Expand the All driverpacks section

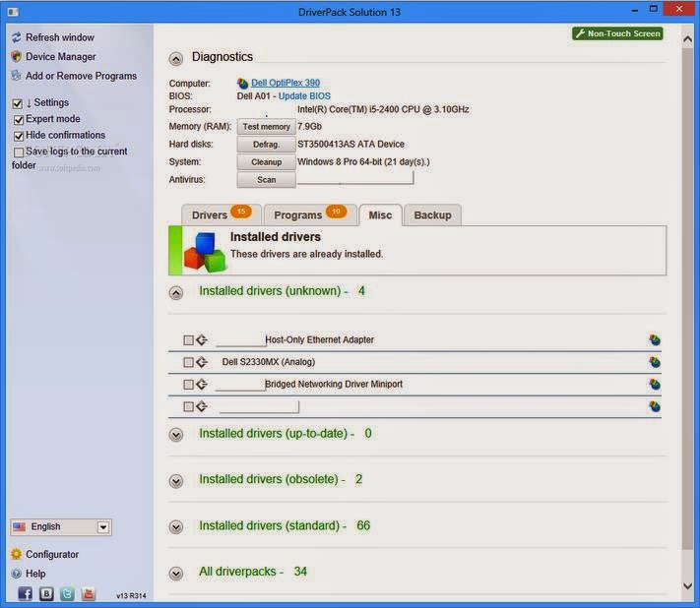pyautogui.click(x=176, y=574)
